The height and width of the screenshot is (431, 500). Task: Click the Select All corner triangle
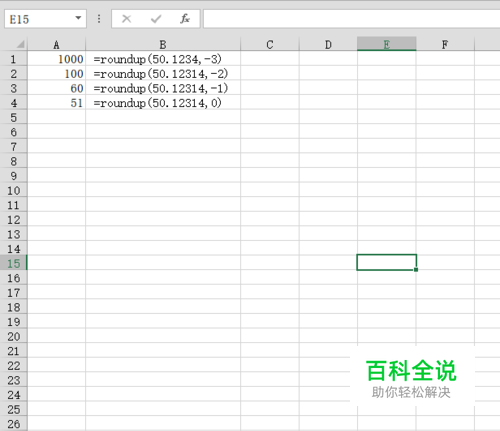tap(20, 44)
